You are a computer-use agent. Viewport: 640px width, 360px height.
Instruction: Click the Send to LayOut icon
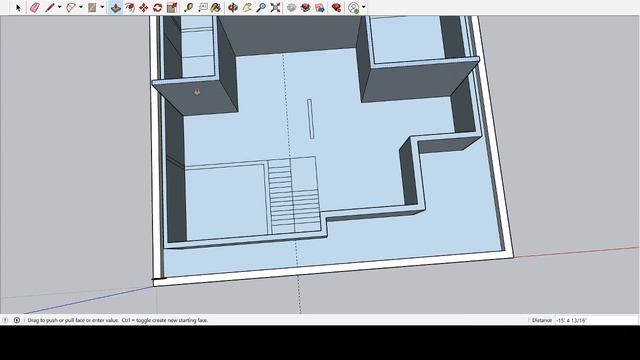(x=320, y=7)
